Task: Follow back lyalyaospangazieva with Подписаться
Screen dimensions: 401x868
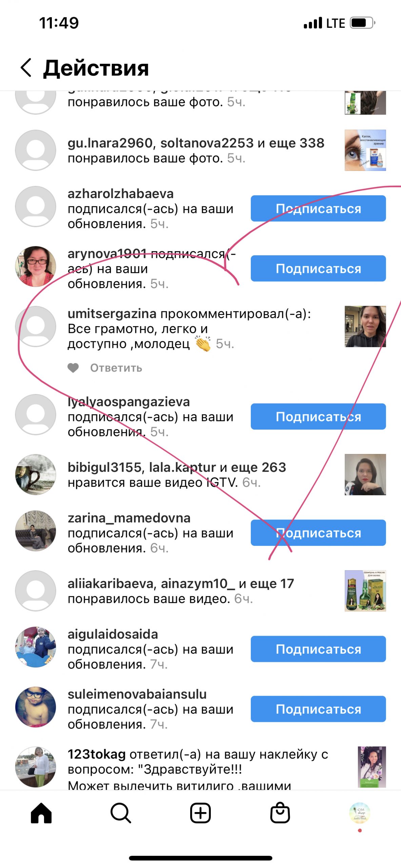Action: tap(318, 417)
